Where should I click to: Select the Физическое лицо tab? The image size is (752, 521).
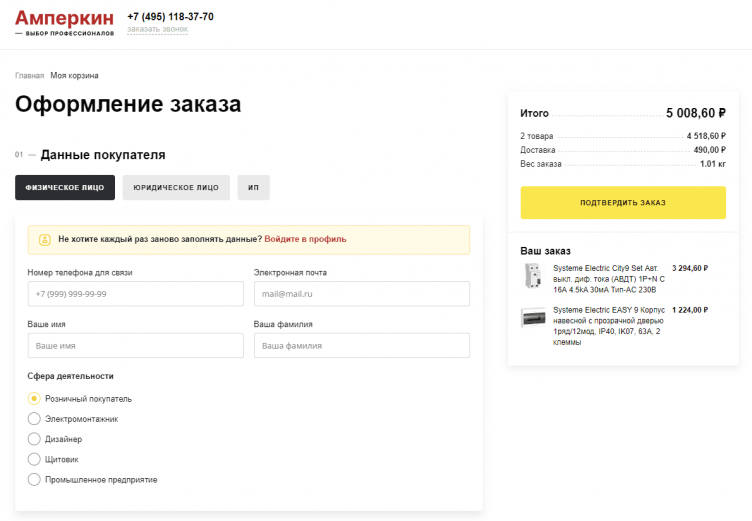pyautogui.click(x=65, y=188)
